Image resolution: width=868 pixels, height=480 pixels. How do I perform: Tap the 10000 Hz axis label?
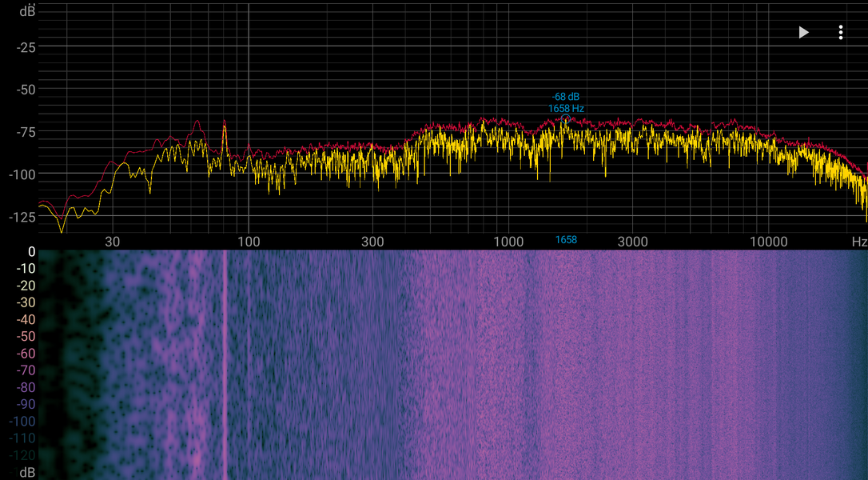pos(768,242)
